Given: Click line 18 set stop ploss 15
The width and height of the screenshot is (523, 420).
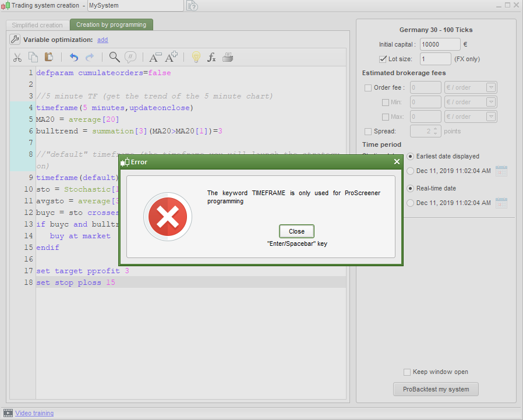Looking at the screenshot, I should pos(75,283).
